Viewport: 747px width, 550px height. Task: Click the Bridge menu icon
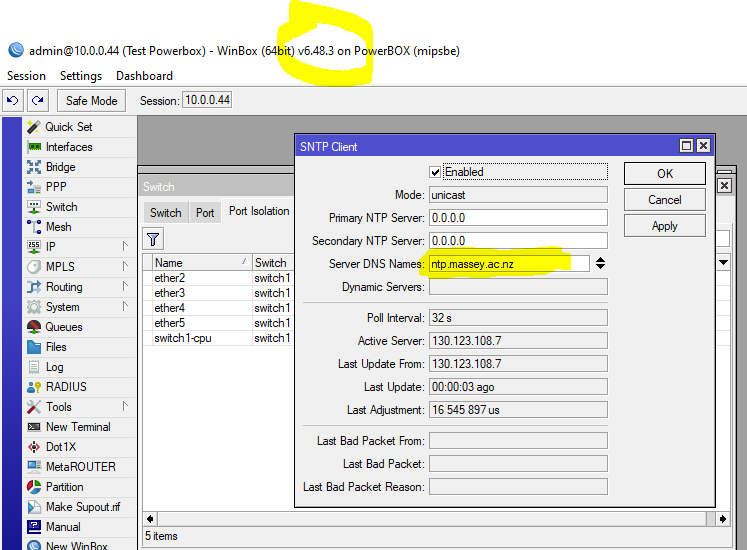[34, 167]
